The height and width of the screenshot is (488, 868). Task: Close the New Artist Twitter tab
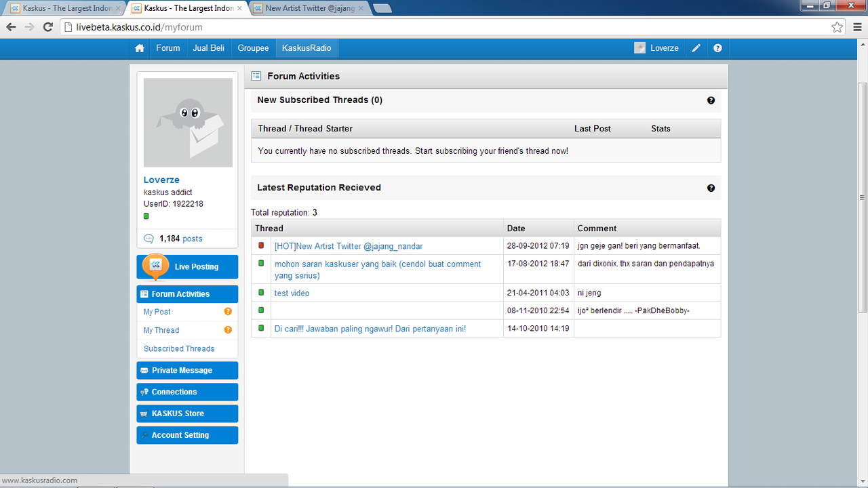click(x=362, y=8)
